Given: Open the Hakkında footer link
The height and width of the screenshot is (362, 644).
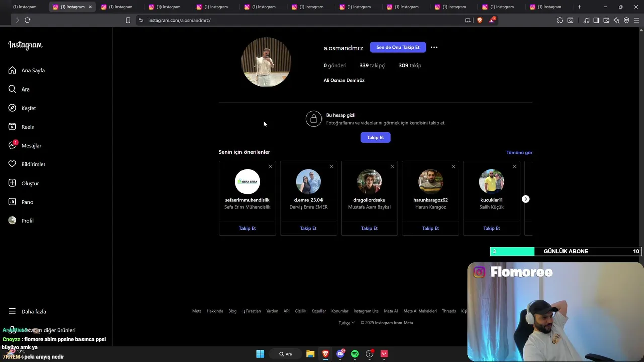Looking at the screenshot, I should pyautogui.click(x=215, y=311).
